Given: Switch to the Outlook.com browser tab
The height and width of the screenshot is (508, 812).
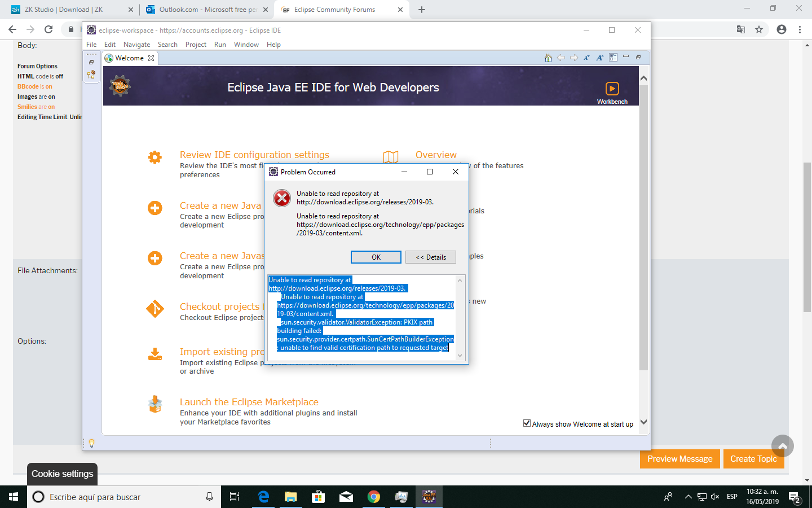Looking at the screenshot, I should pos(206,10).
